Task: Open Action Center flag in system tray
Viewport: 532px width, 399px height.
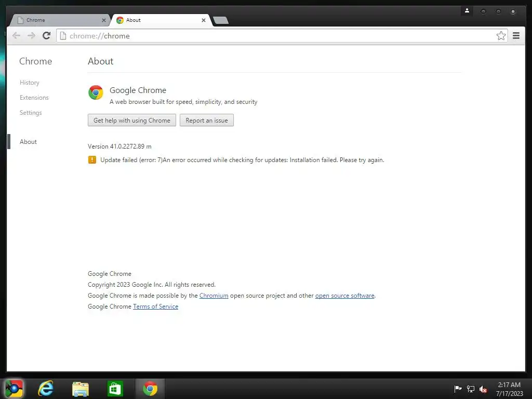Action: (x=458, y=389)
